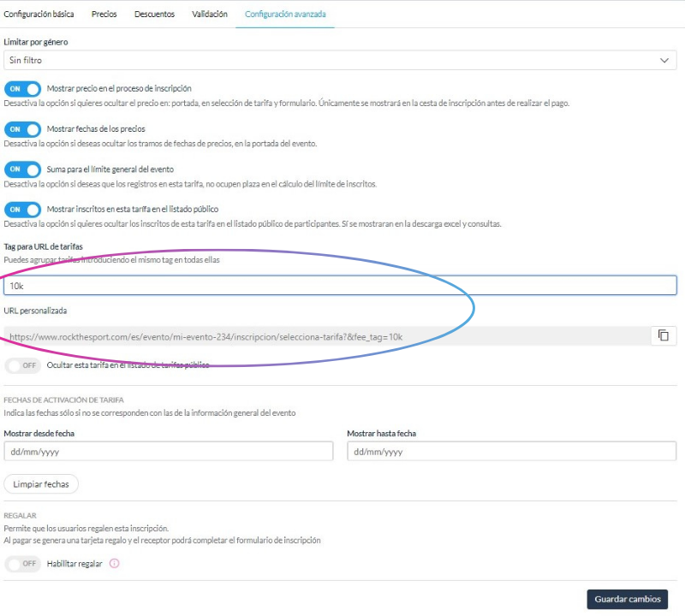Select the Configuración avanzada tab
The height and width of the screenshot is (616, 685).
285,14
